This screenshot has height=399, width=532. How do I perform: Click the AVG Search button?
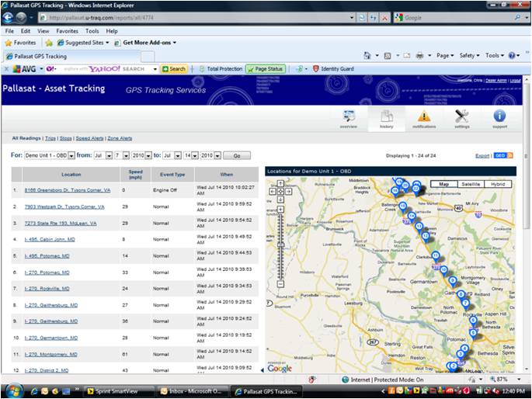(174, 69)
